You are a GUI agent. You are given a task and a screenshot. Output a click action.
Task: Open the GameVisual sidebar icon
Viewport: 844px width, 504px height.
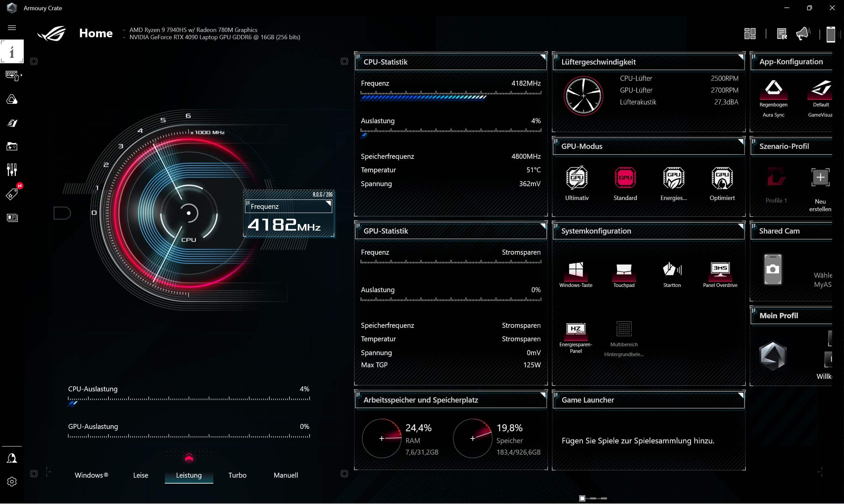click(x=12, y=123)
